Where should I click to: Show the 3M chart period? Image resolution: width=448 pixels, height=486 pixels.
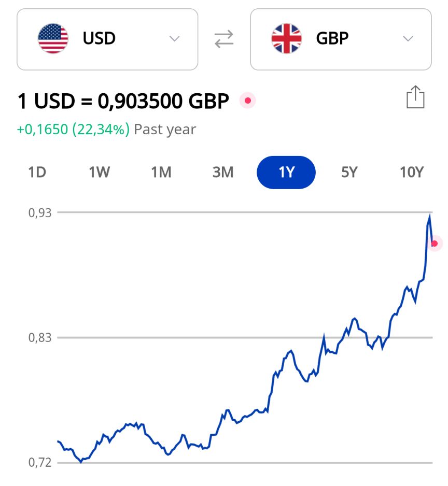coord(223,172)
